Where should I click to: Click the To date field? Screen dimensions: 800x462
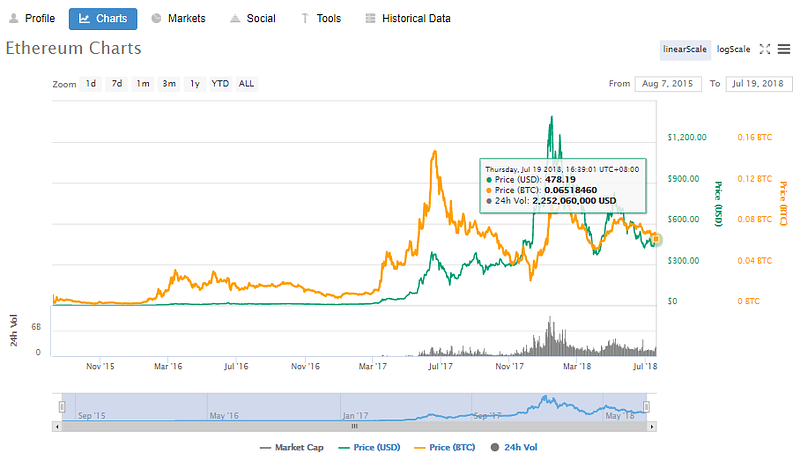pos(759,84)
